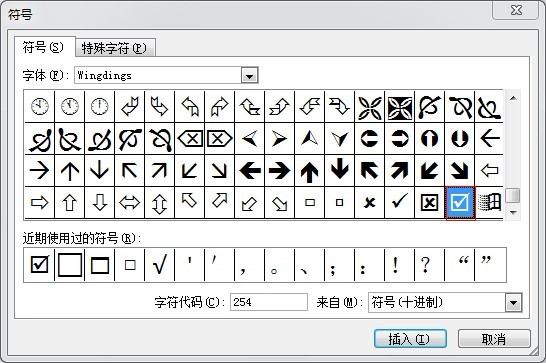This screenshot has height=363, width=546.
Task: Choose the black circle with right arrow
Action: [x=399, y=138]
